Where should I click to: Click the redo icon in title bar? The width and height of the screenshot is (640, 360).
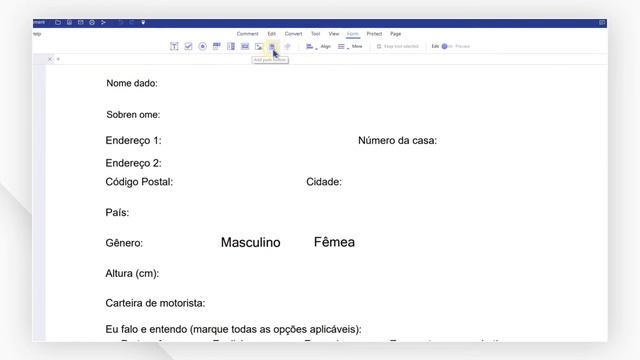pyautogui.click(x=131, y=22)
